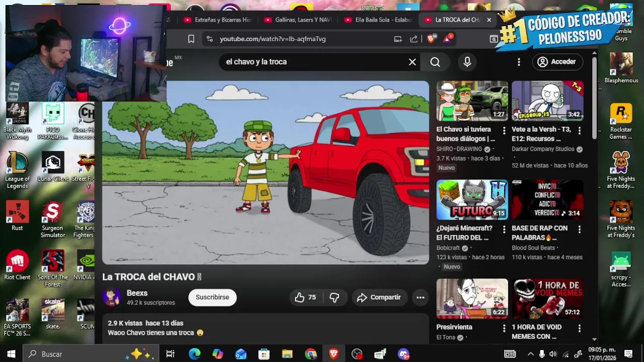644x362 pixels.
Task: Open Brave Rewards triangle icon
Action: click(448, 38)
